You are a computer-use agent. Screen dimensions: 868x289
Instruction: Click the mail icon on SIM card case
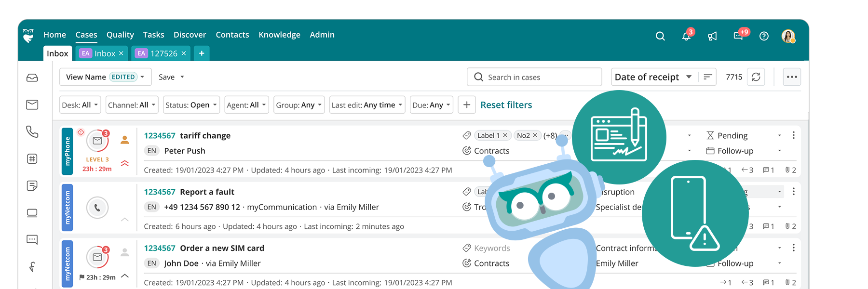(97, 257)
